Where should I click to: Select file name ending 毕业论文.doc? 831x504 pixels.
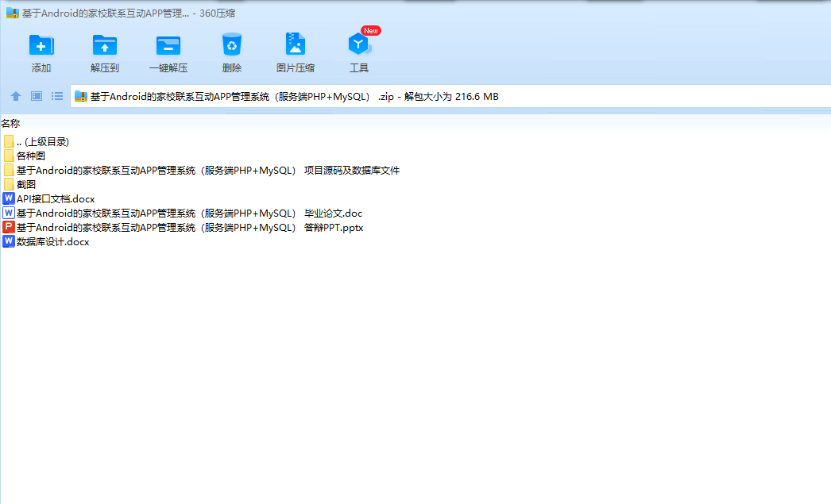point(189,214)
